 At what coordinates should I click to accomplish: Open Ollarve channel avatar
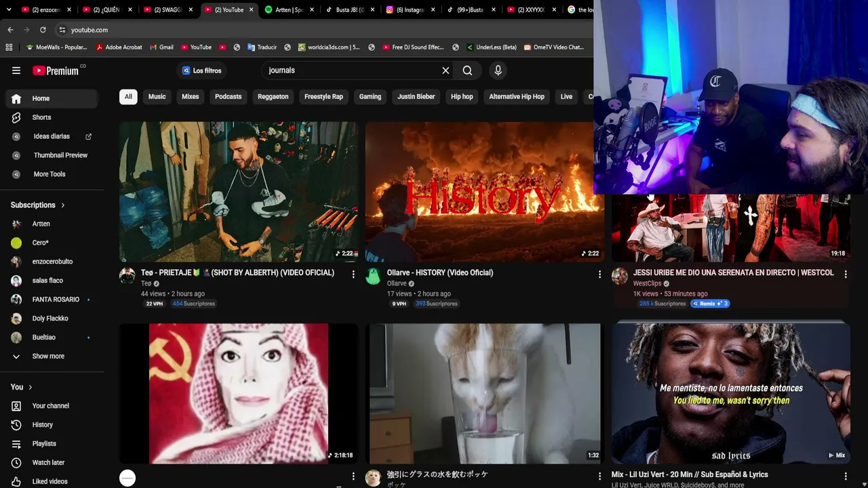pos(373,276)
